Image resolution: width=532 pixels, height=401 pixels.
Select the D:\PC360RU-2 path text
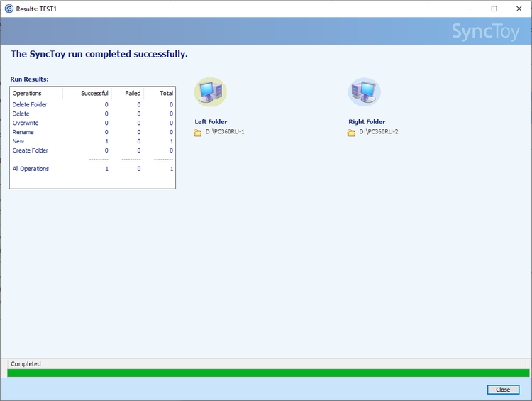tap(379, 132)
